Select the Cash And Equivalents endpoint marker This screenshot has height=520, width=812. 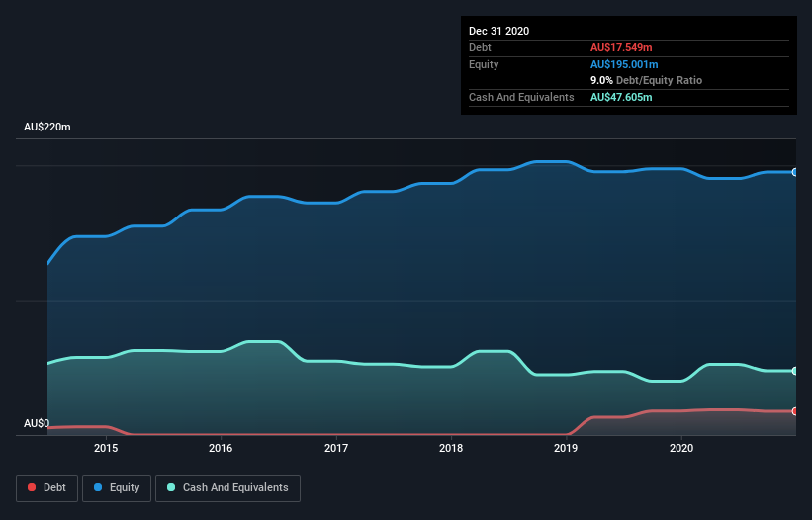coord(795,371)
